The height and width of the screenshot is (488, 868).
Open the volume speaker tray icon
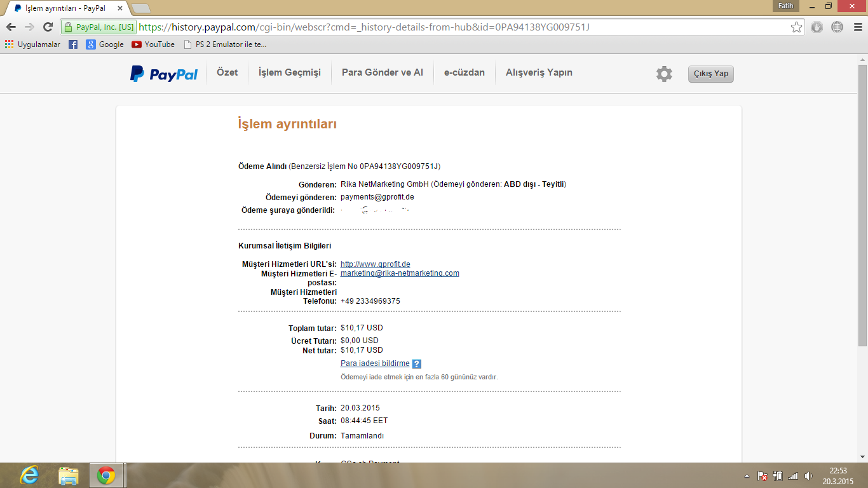coord(808,475)
